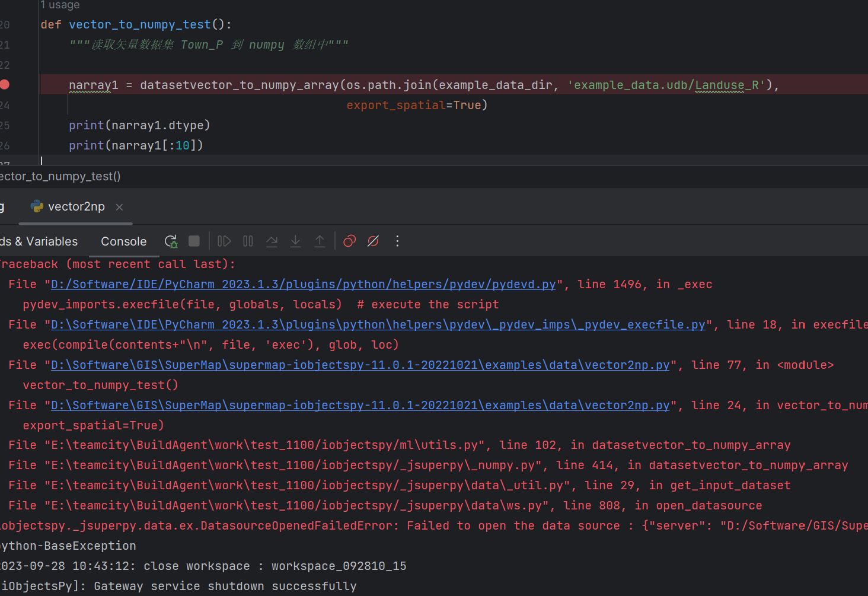Click the '1 usage' inlay hint
Viewport: 868px width, 596px height.
coord(60,5)
